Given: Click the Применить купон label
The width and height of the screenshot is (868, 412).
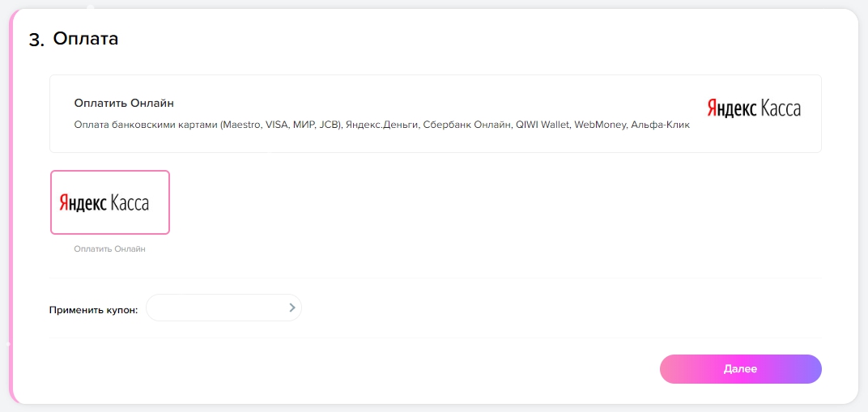Looking at the screenshot, I should click(x=93, y=309).
